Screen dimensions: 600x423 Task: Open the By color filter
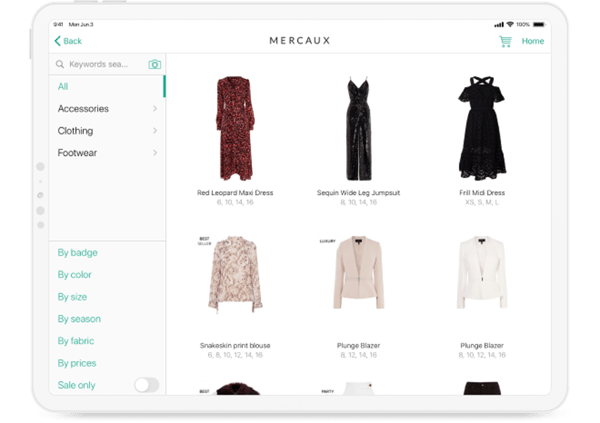pyautogui.click(x=74, y=274)
